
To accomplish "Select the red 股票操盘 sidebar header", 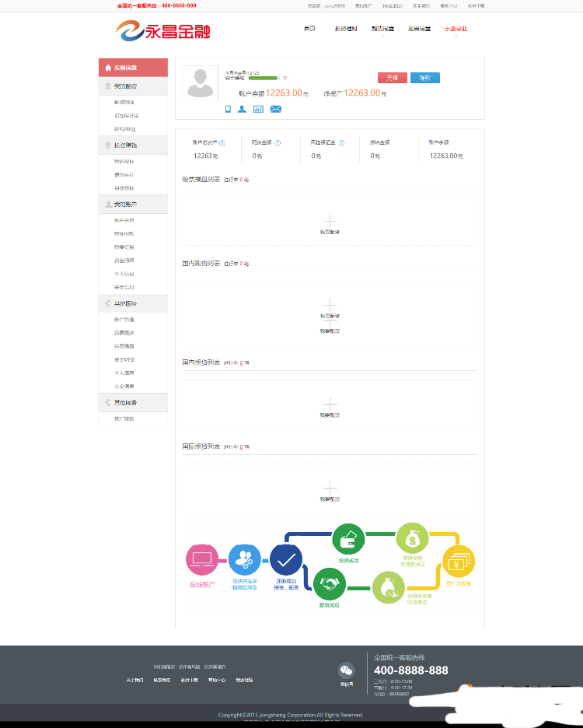I will point(133,68).
